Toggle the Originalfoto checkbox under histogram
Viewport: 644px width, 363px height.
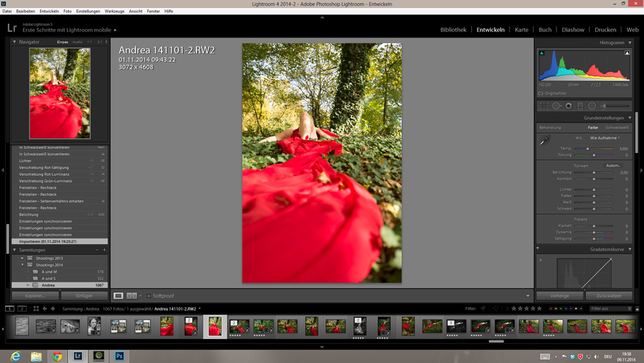pos(541,93)
